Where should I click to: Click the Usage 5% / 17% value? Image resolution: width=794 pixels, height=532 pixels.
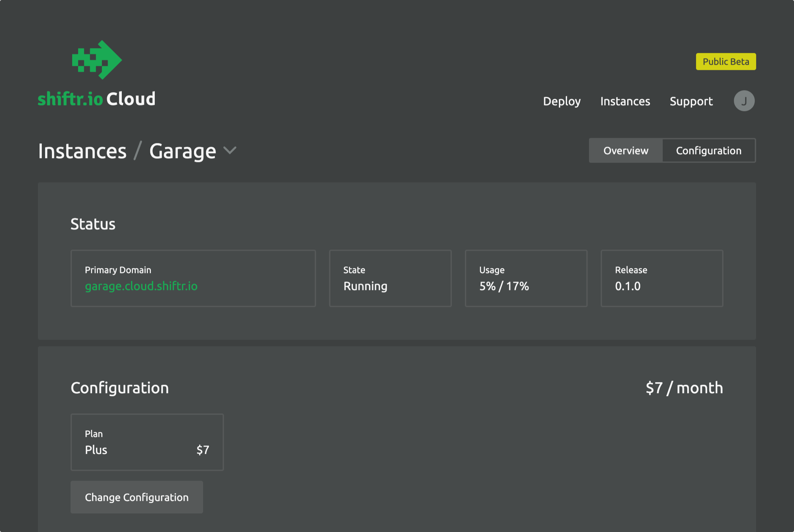pos(504,286)
